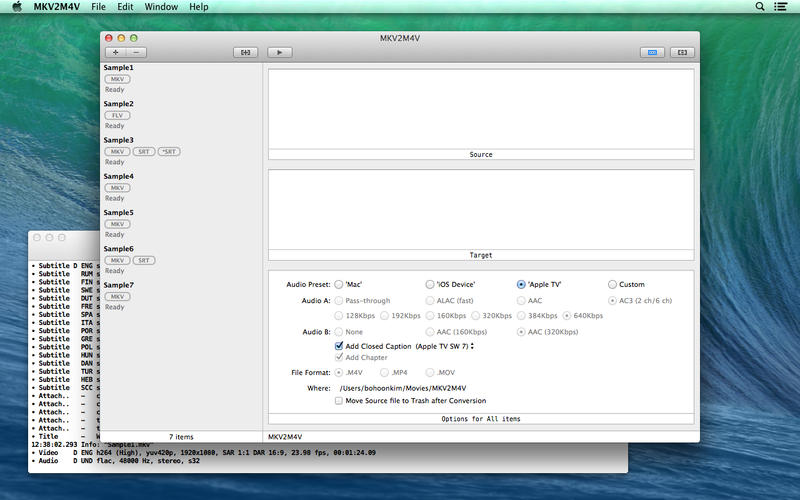The image size is (800, 500).
Task: Click the output path /Users/bohoonkim/Movies/MKV2M4V
Action: (403, 388)
